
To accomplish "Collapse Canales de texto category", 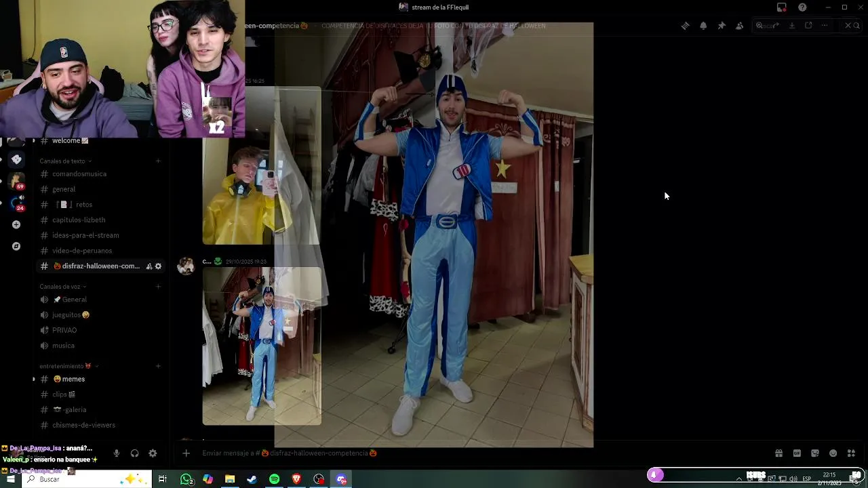I will click(64, 161).
